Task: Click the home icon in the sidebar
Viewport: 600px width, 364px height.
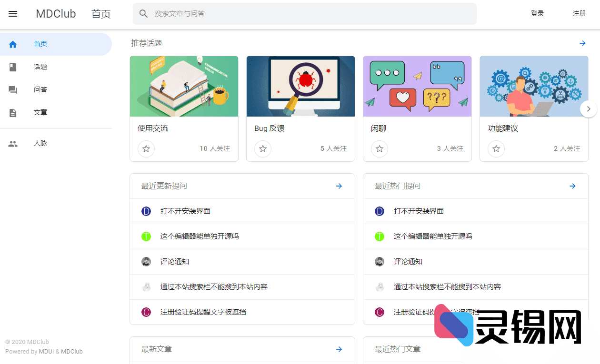Action: pos(13,44)
